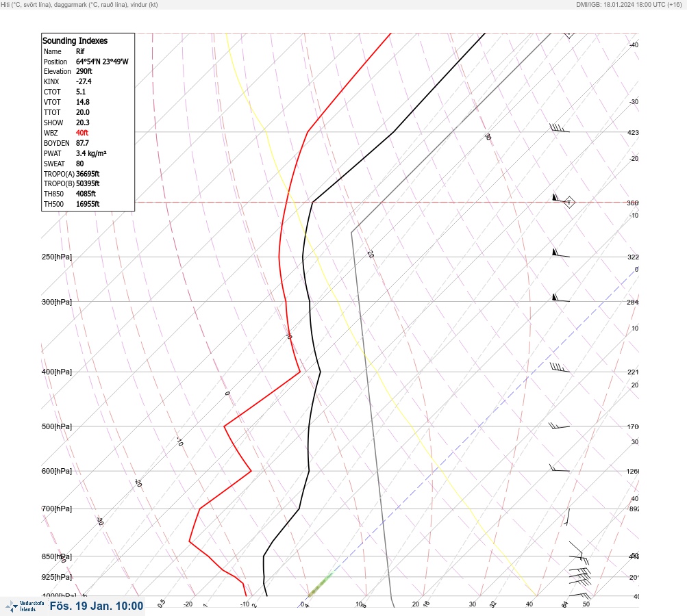The width and height of the screenshot is (687, 616).
Task: Click SWEAT value '80'
Action: click(x=79, y=164)
